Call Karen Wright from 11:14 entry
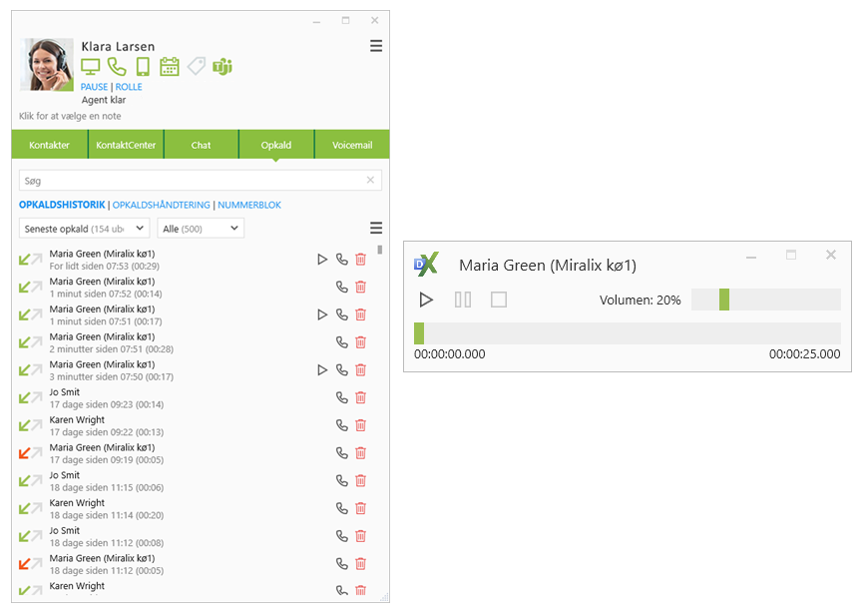 click(342, 508)
